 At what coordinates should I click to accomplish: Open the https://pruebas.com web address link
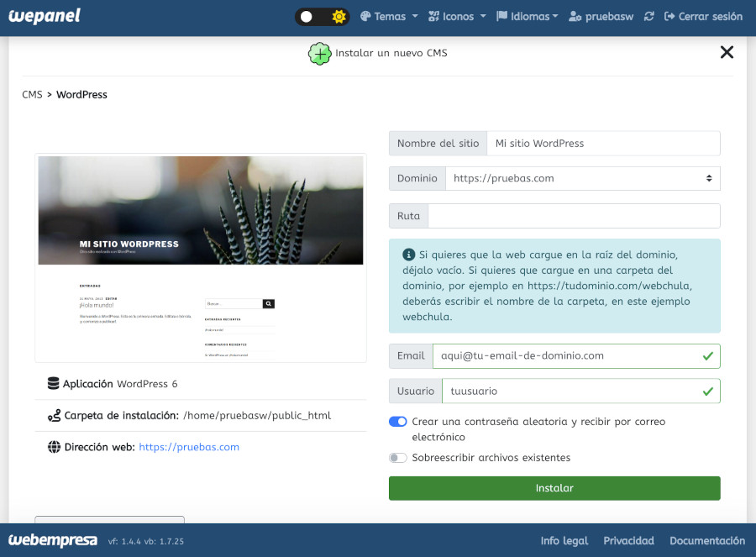coord(189,447)
